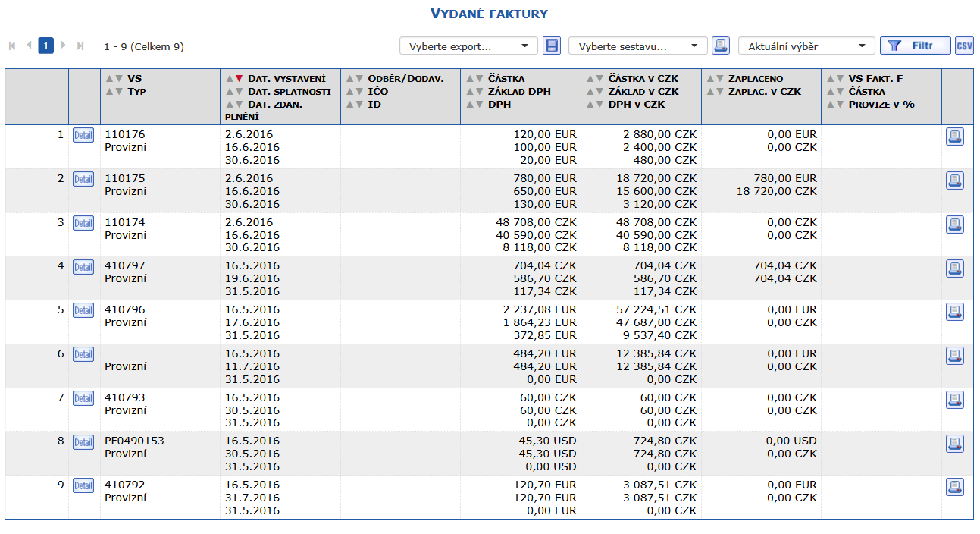Sort descending by Základ DPH
Screen dimensions: 980x534
[479, 92]
